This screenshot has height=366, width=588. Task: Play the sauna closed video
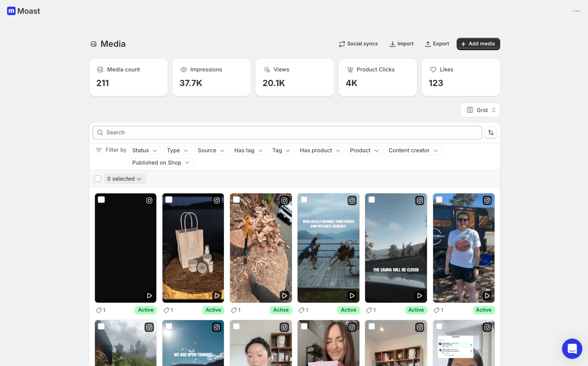click(420, 296)
